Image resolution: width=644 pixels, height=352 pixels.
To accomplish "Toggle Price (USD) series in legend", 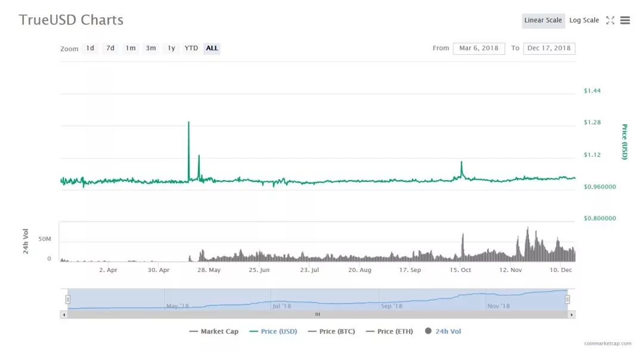I will coord(273,332).
